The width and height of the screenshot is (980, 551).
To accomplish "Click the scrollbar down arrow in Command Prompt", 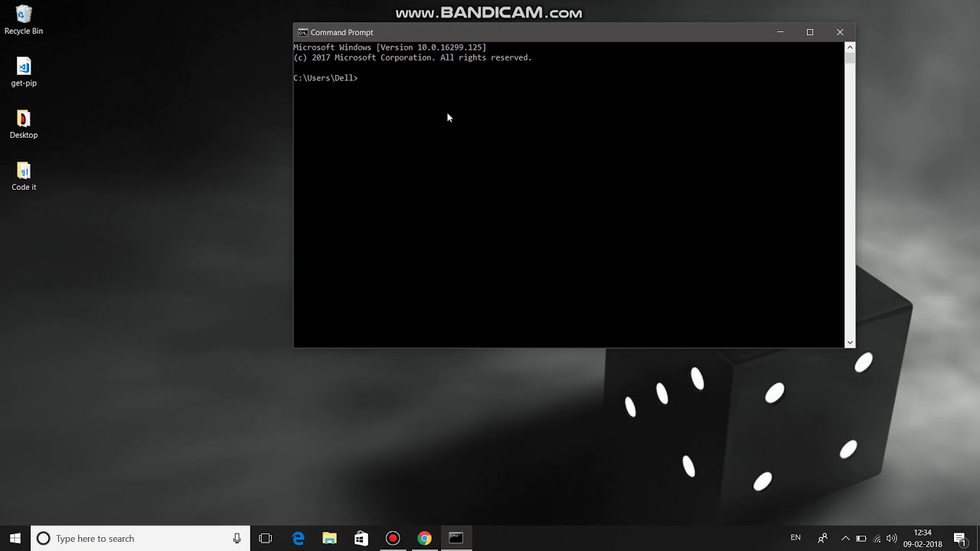I will coord(850,342).
